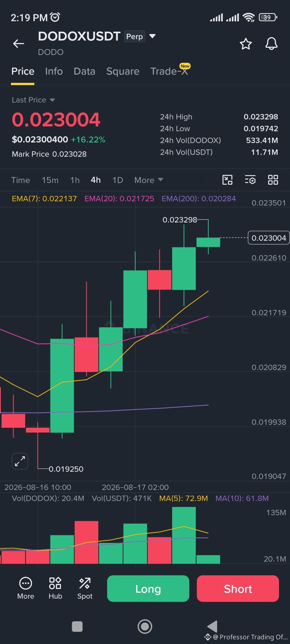The image size is (290, 644).
Task: Select the 4h timeframe
Action: pyautogui.click(x=96, y=180)
